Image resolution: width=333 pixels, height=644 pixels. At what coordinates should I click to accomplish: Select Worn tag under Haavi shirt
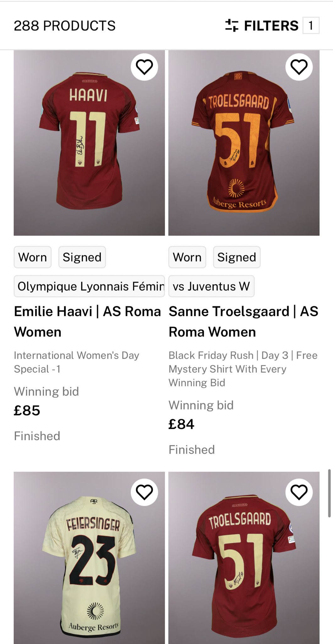pyautogui.click(x=33, y=257)
